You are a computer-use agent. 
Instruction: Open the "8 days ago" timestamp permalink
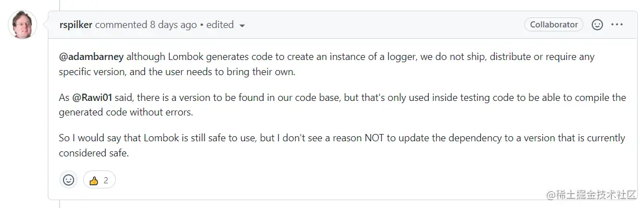[x=173, y=25]
